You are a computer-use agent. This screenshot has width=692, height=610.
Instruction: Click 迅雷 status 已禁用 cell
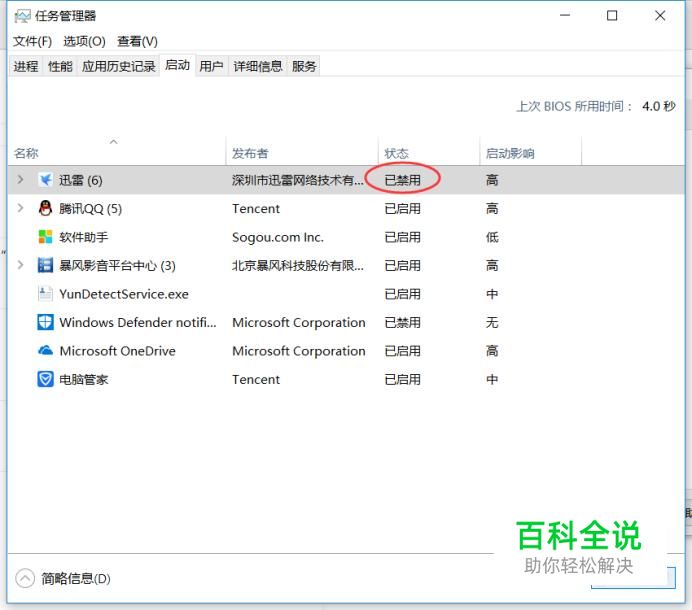402,180
